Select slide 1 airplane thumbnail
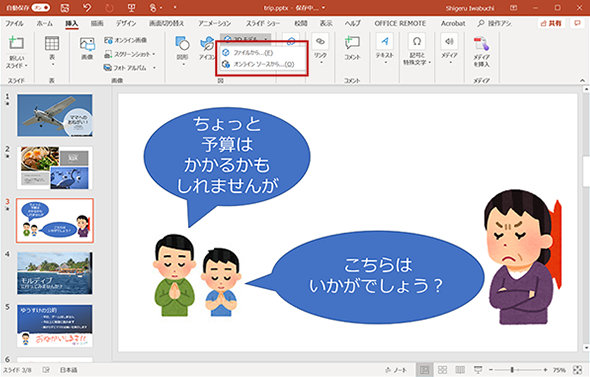Screen dimensions: 590x377 [55, 116]
